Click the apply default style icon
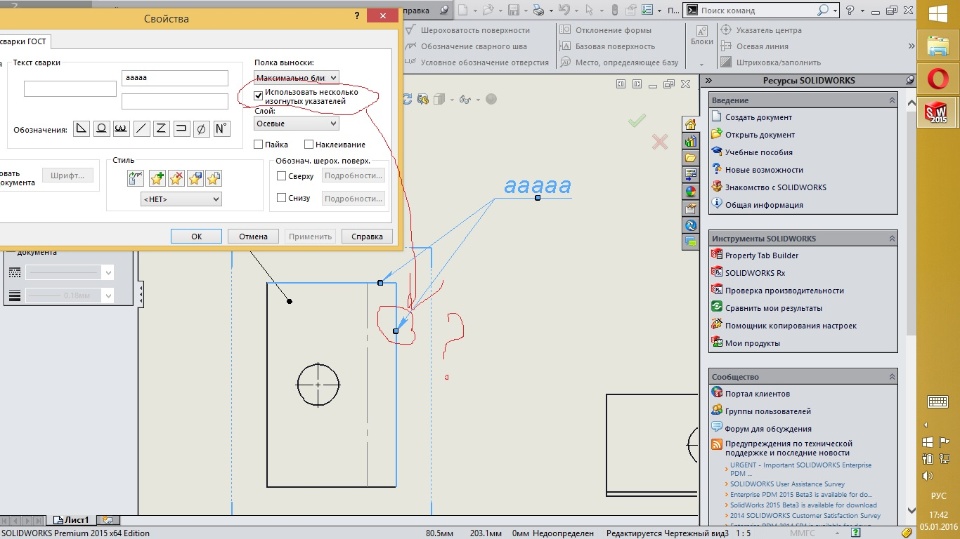The height and width of the screenshot is (539, 960). 135,178
